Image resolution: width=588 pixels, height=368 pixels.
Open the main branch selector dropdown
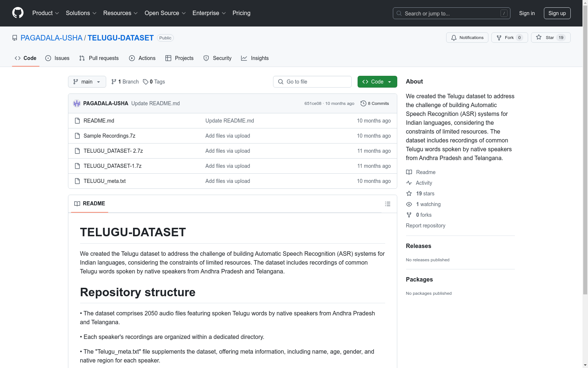[87, 82]
